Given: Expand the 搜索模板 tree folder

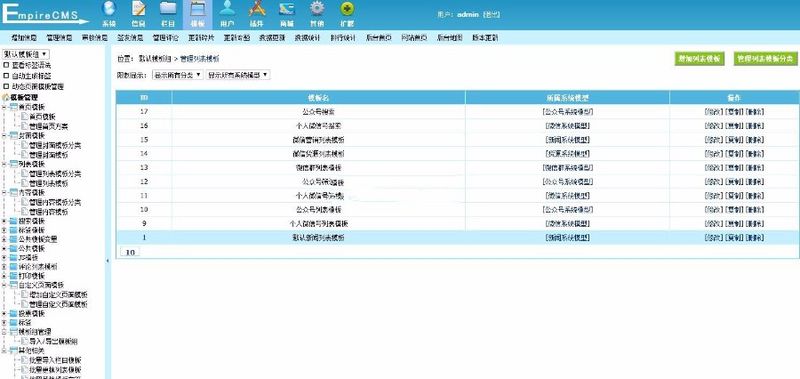Looking at the screenshot, I should (5, 221).
